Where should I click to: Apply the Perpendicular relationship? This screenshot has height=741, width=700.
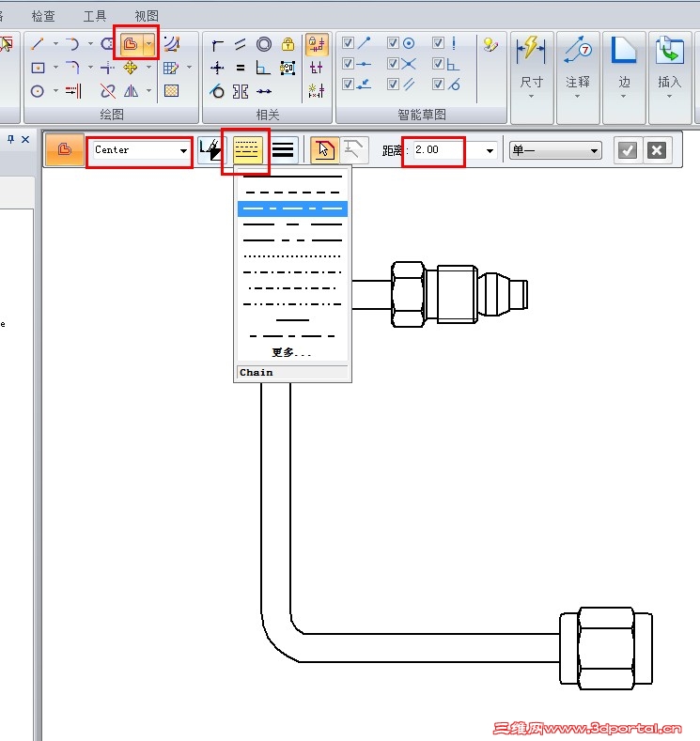(263, 68)
